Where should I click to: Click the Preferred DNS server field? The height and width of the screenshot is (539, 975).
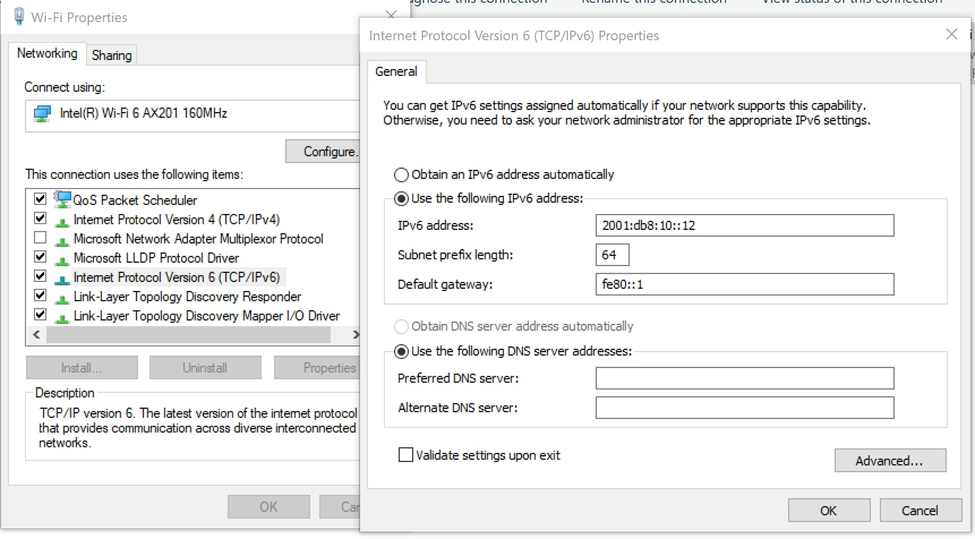click(744, 378)
